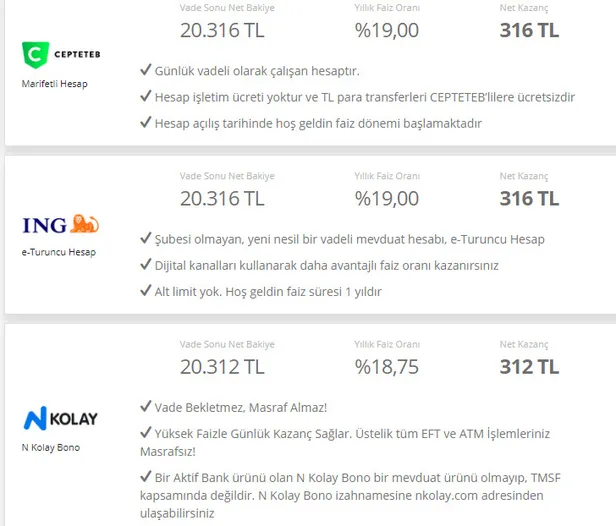616x526 pixels.
Task: Click checkmark beside "Dijital kanalları kullanarak" line
Action: click(x=146, y=266)
